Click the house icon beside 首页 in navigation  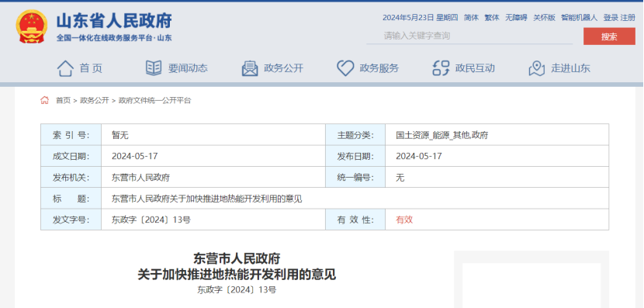[x=65, y=68]
